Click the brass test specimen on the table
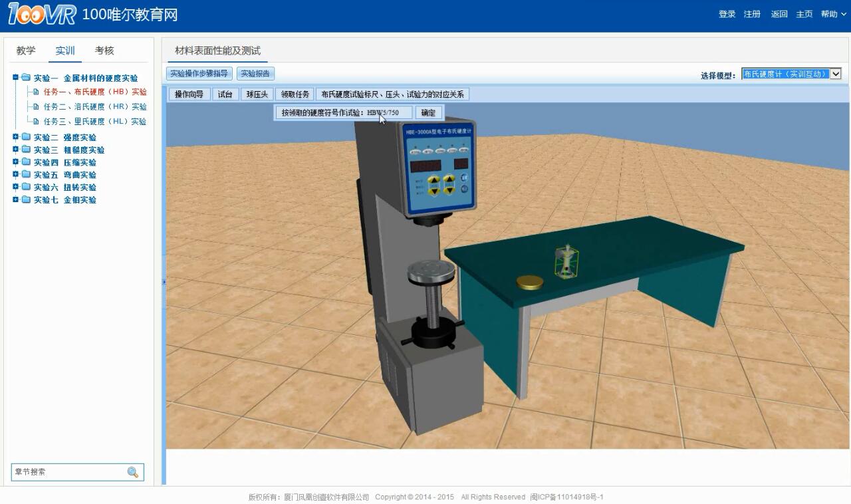The image size is (851, 504). coord(530,283)
